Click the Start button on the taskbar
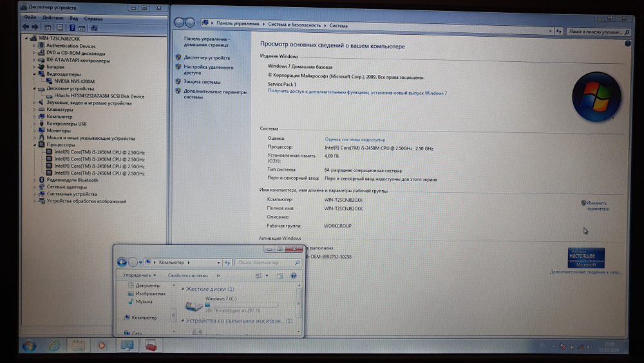 (29, 346)
